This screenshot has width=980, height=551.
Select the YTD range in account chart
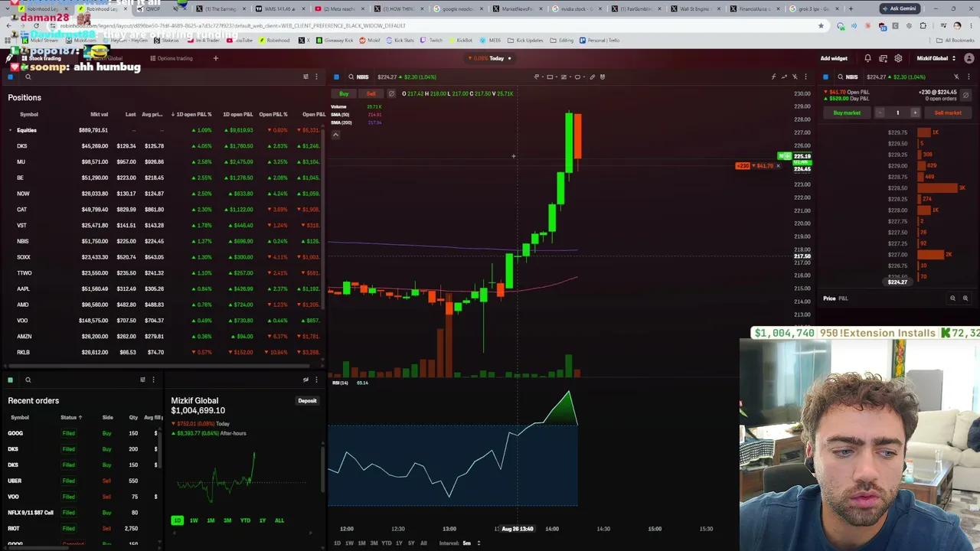(245, 520)
